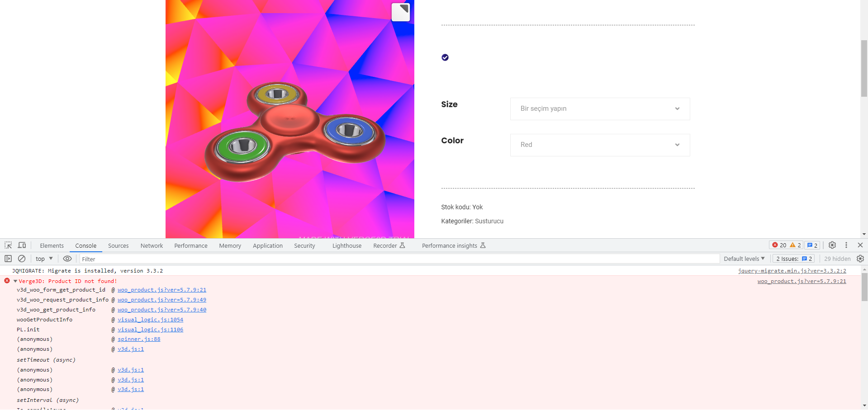The width and height of the screenshot is (868, 410).
Task: Click the '29 hidden' messages text
Action: point(837,259)
